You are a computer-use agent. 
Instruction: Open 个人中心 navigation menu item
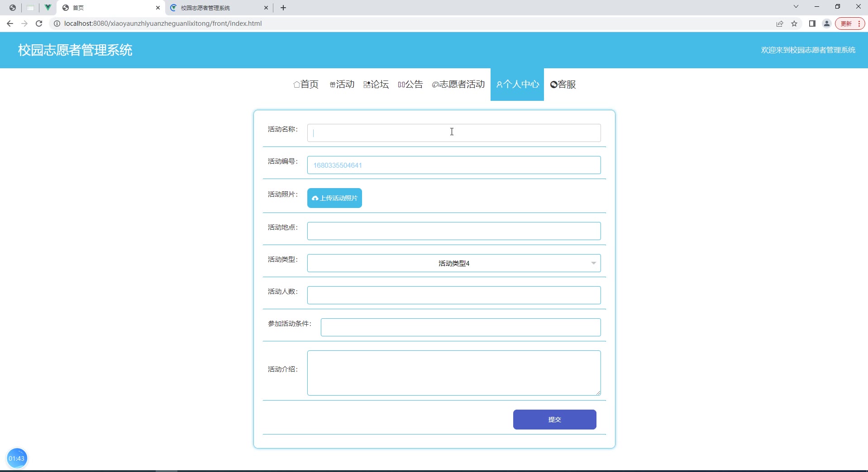click(x=517, y=84)
